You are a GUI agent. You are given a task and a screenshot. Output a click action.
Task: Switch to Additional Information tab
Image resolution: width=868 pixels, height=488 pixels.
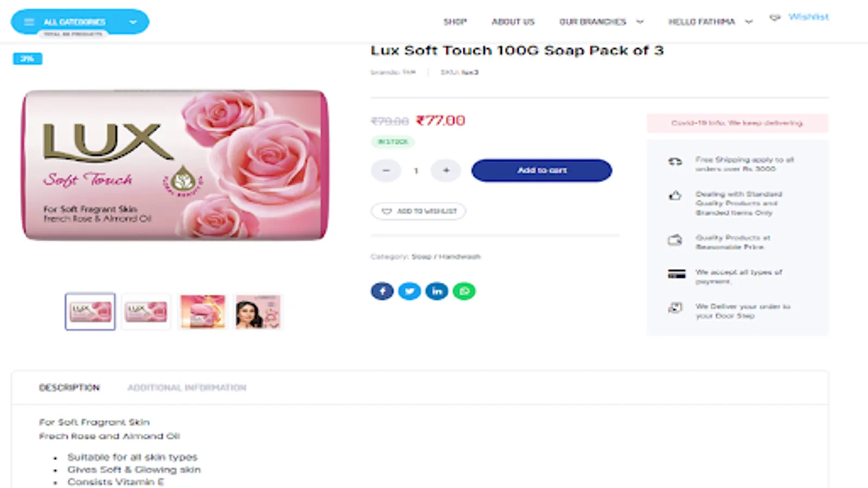pyautogui.click(x=187, y=388)
